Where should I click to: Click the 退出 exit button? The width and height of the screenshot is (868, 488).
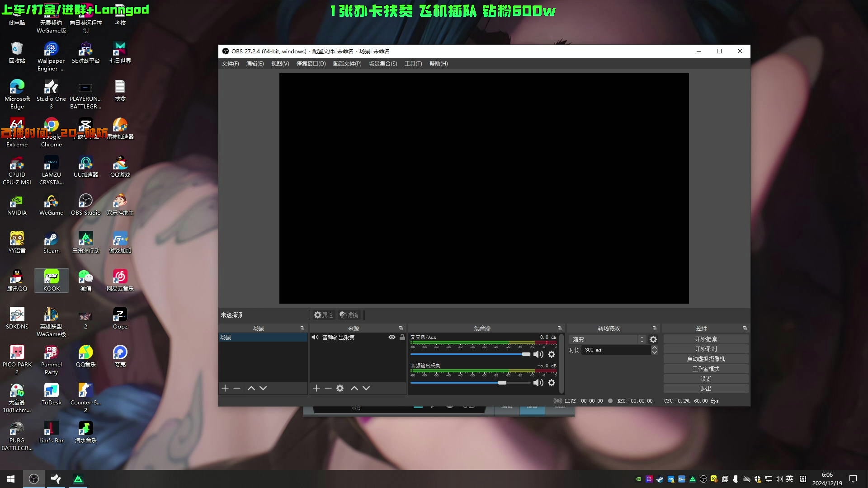706,389
